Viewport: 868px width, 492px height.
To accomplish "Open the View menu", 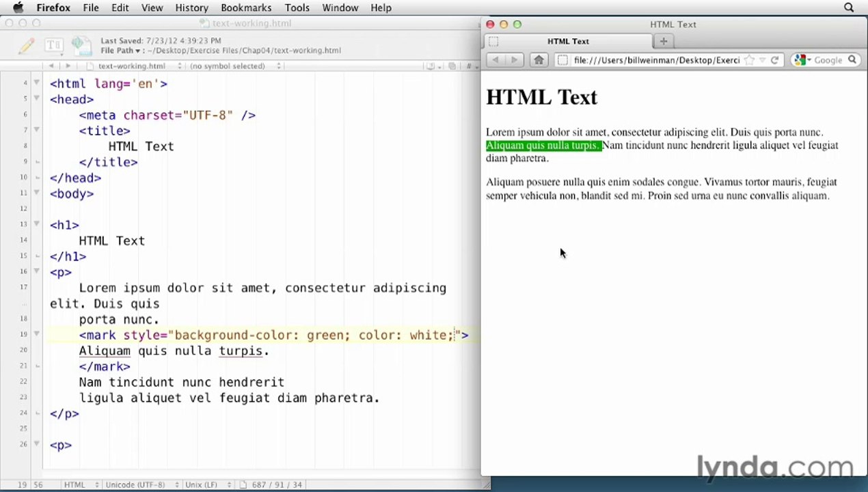I will coord(152,8).
